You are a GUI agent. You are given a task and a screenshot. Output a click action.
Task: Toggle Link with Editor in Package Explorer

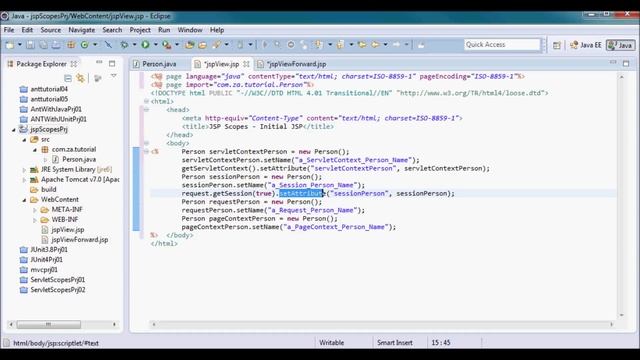(80, 78)
